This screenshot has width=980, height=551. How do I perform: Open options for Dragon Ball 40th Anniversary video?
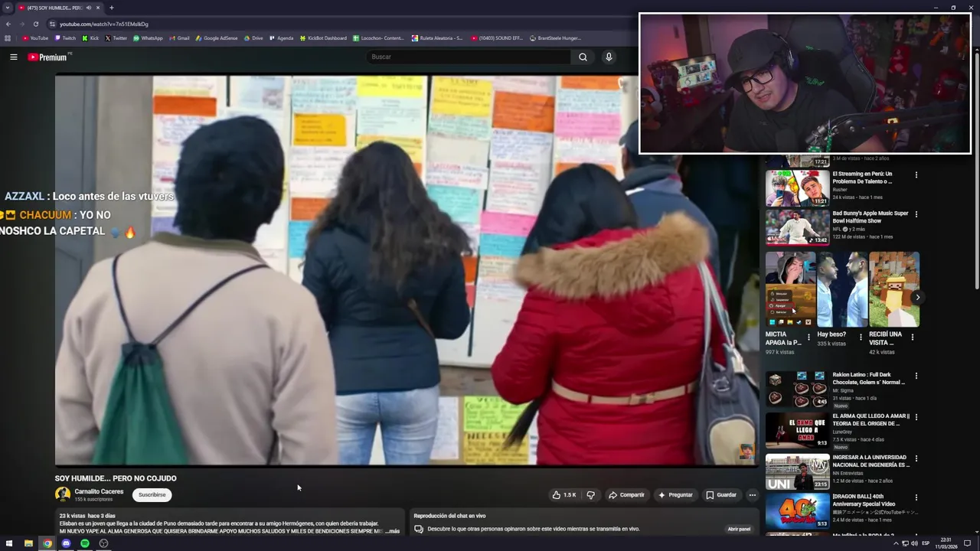(916, 498)
